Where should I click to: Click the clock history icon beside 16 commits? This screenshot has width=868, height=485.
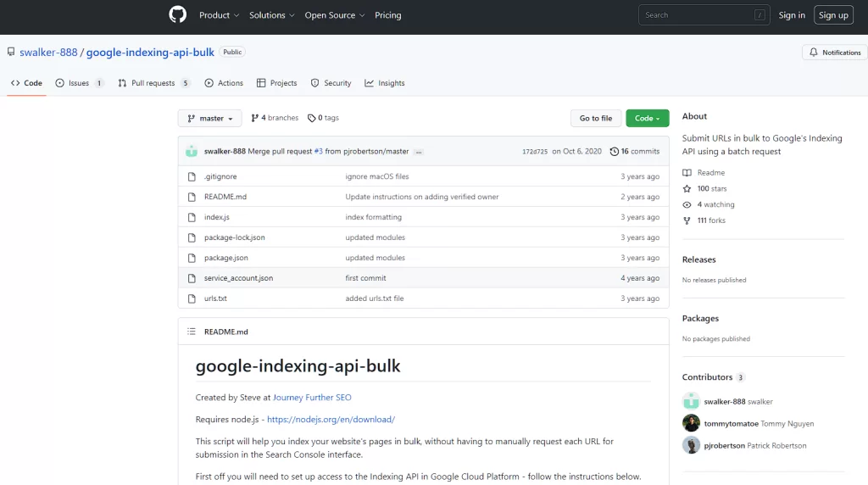[614, 151]
